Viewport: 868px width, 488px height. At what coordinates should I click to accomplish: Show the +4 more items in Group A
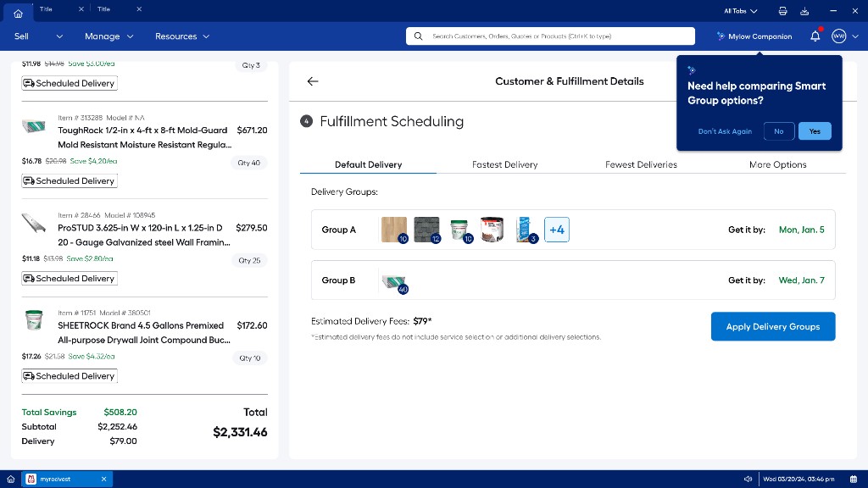click(x=557, y=230)
